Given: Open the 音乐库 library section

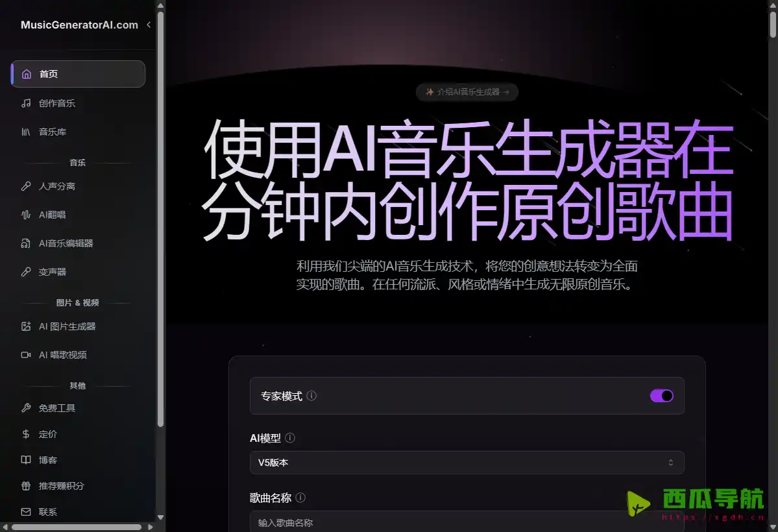Looking at the screenshot, I should point(53,132).
